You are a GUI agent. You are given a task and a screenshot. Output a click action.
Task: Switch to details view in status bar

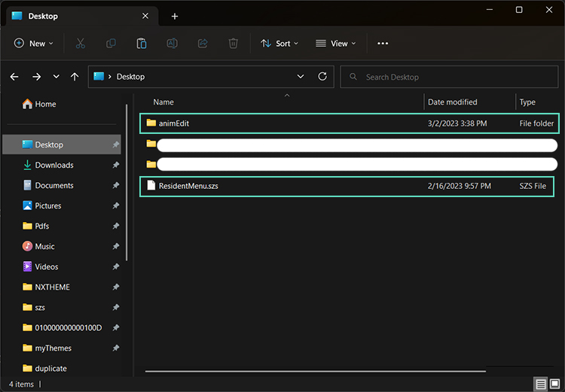(541, 384)
